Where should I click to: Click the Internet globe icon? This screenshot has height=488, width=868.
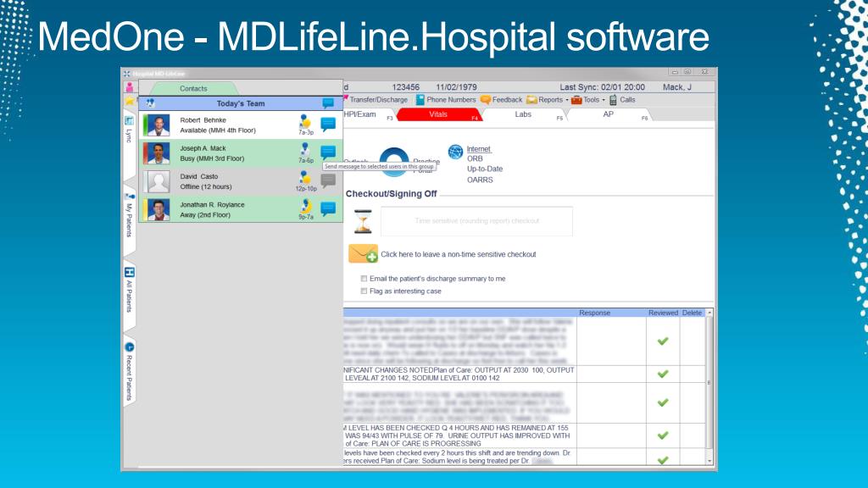[455, 152]
